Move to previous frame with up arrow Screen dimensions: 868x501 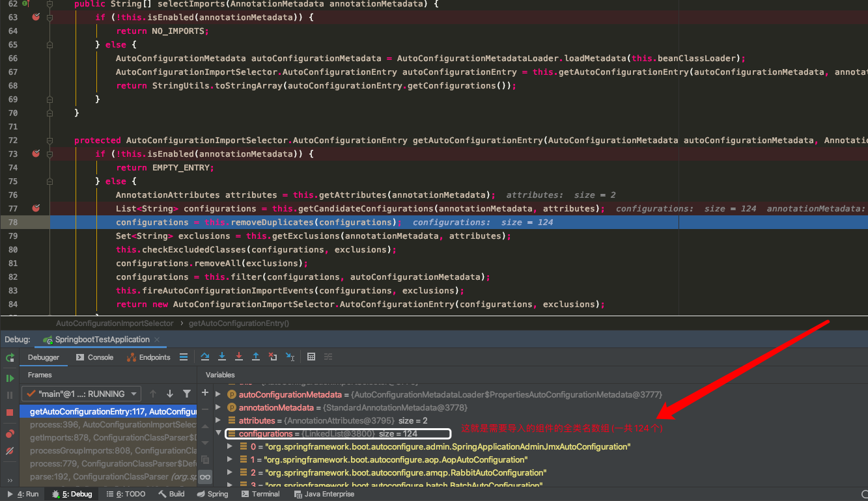click(153, 394)
